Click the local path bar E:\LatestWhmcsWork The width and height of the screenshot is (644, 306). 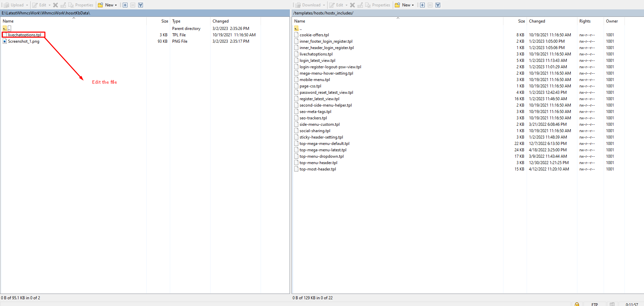(x=46, y=13)
